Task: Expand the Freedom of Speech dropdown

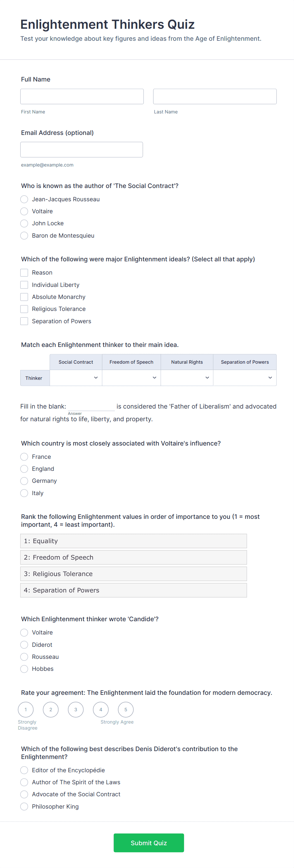Action: tap(131, 378)
